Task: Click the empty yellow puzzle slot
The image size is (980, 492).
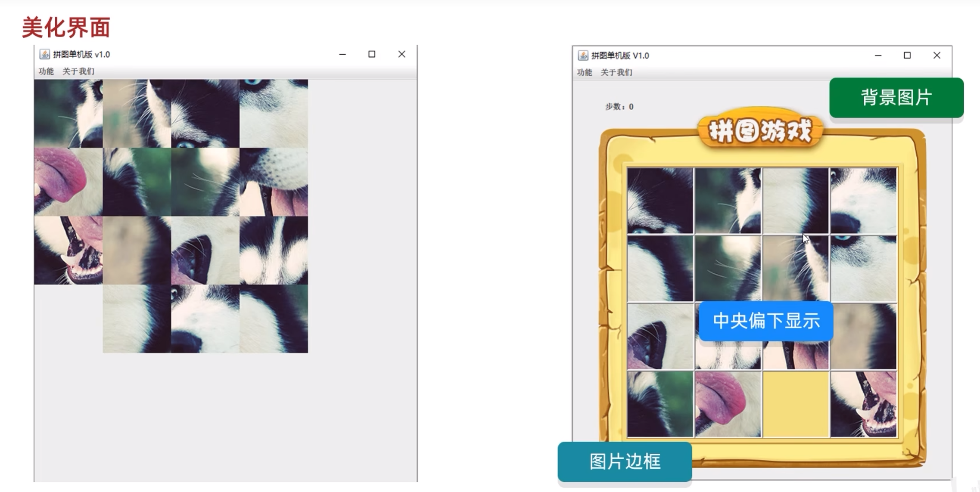Action: pos(796,405)
